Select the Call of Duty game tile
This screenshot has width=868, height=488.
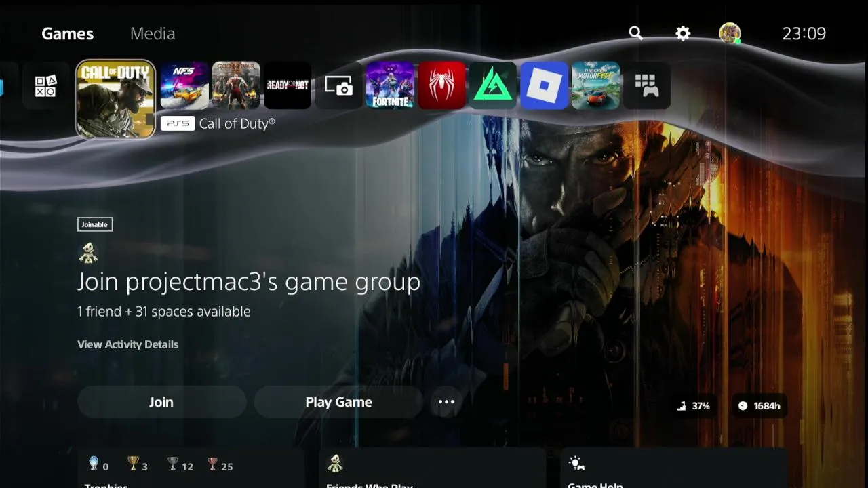click(115, 99)
